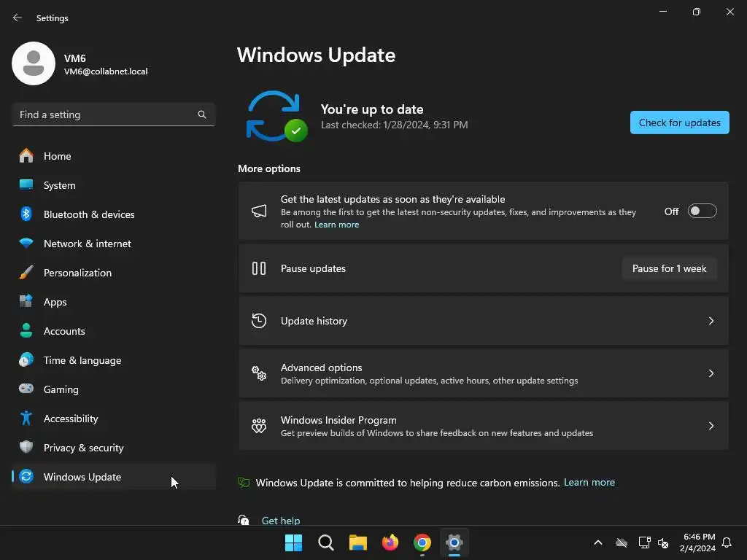Click the taskbar clock showing 6:46 PM
The height and width of the screenshot is (560, 747).
(698, 542)
